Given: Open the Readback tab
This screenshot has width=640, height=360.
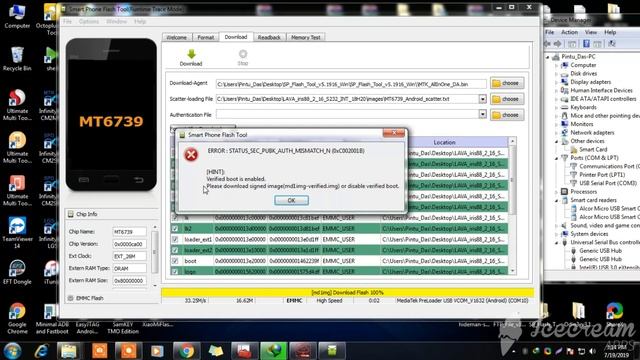Looking at the screenshot, I should point(269,38).
